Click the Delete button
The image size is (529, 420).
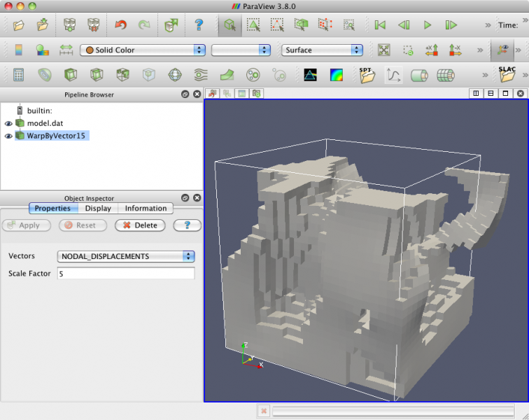pos(140,225)
